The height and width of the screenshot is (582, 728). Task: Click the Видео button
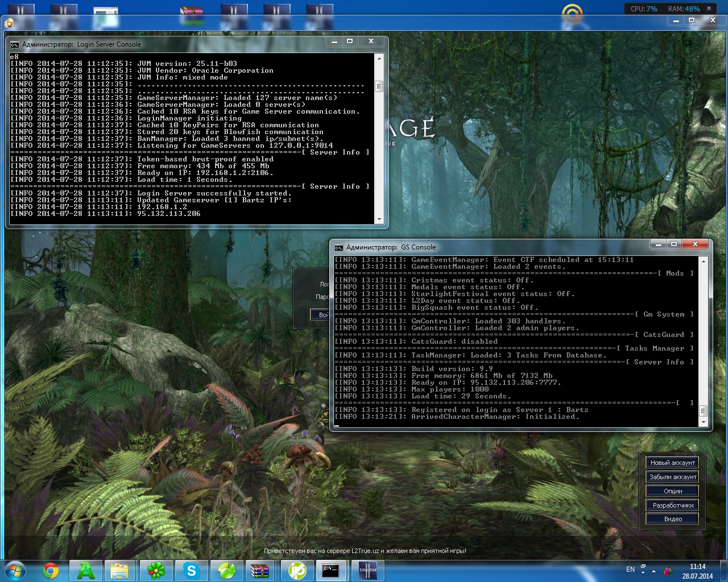pyautogui.click(x=672, y=519)
